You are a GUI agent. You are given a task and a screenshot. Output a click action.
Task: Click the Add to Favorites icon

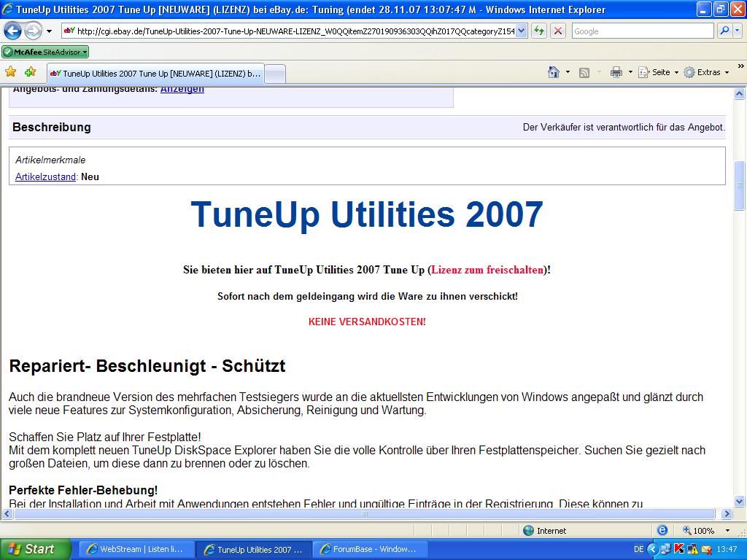pos(31,72)
